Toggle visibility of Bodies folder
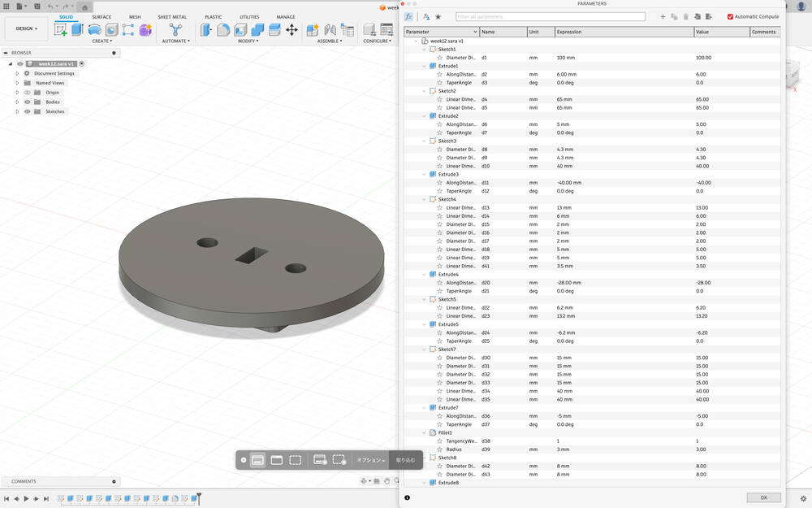 pyautogui.click(x=28, y=102)
